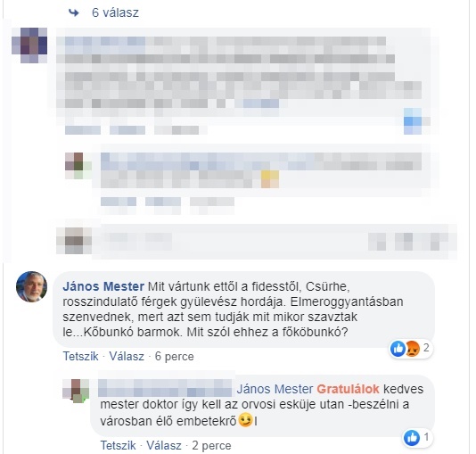View the like reaction icon on the reply

[x=412, y=438]
